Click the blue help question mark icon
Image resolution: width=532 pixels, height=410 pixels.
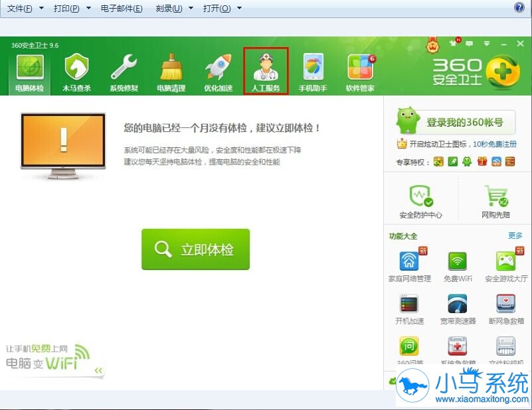[519, 7]
